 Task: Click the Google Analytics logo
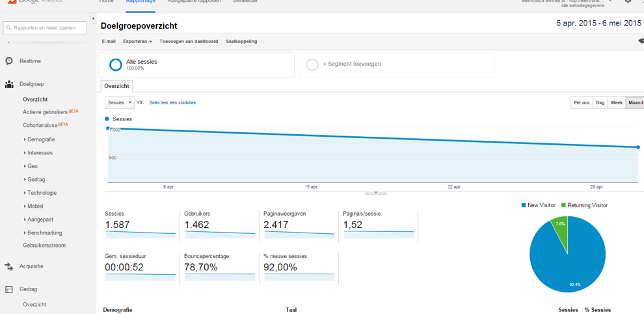33,2
